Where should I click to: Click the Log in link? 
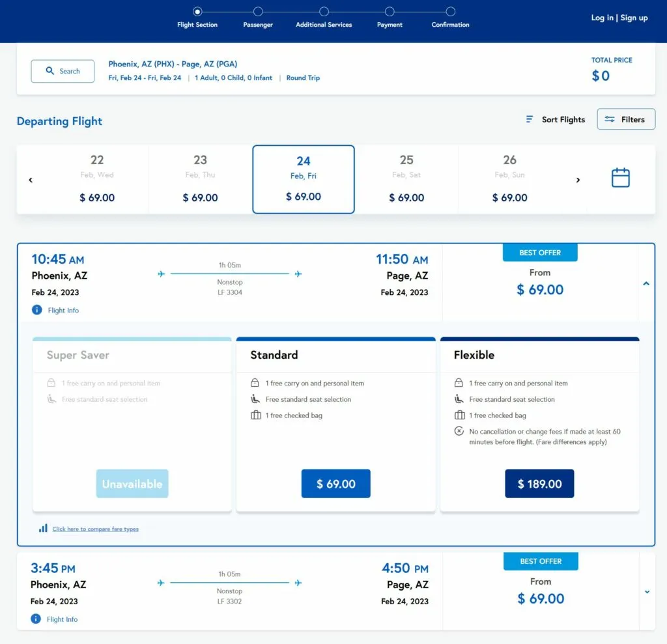tap(602, 18)
